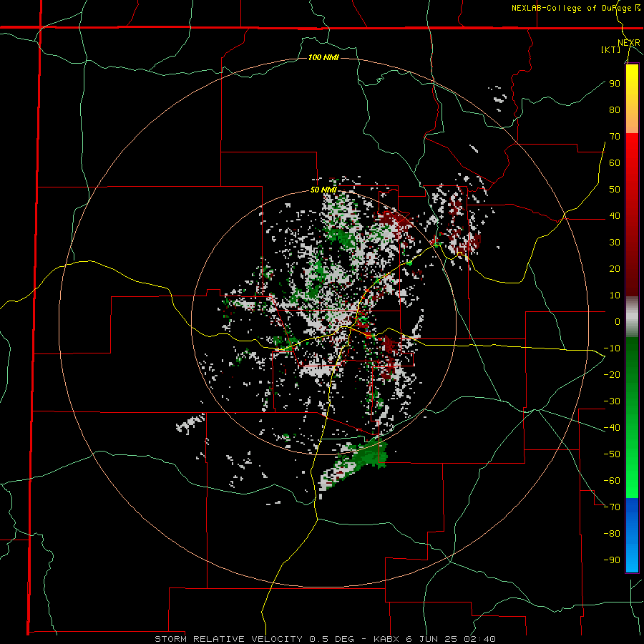Select the 6 JUN 25 date text
Image resolution: width=644 pixels, height=644 pixels.
tap(432, 639)
